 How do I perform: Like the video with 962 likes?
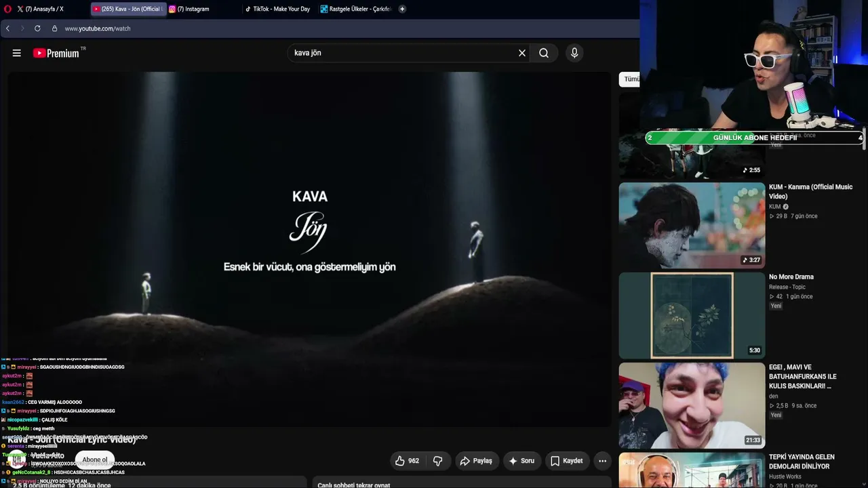click(408, 461)
